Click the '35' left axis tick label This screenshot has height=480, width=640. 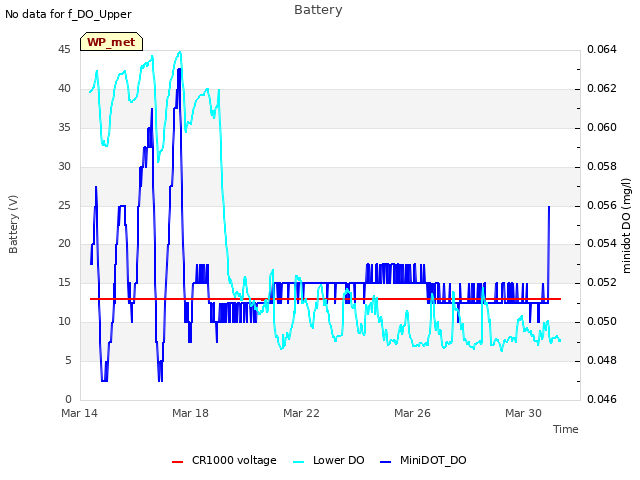64,128
